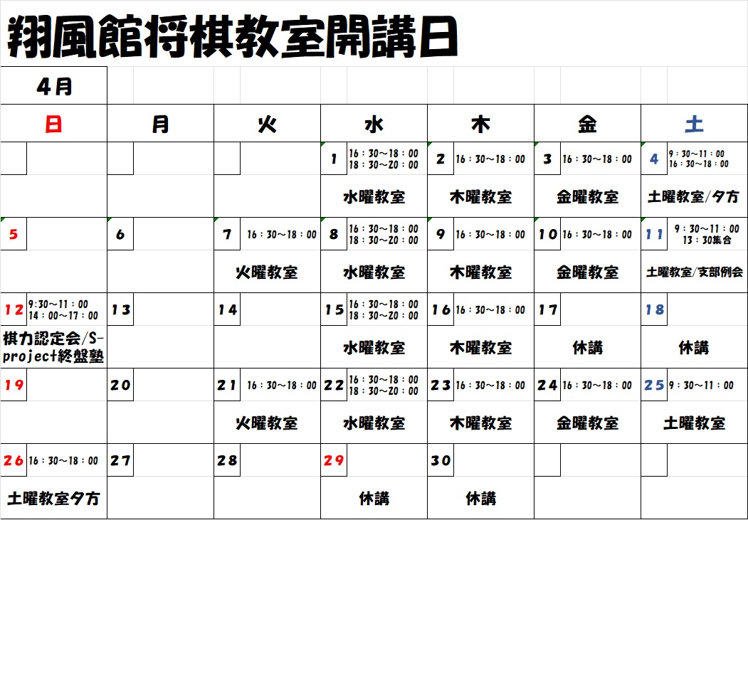Click the 休講 cell under the 29th
The image size is (748, 700).
[x=374, y=499]
